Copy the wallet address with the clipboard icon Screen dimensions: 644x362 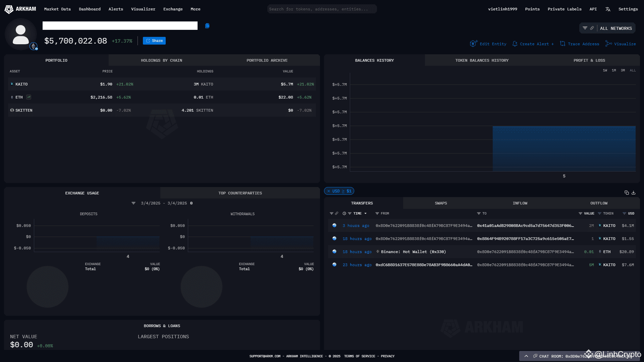point(207,26)
